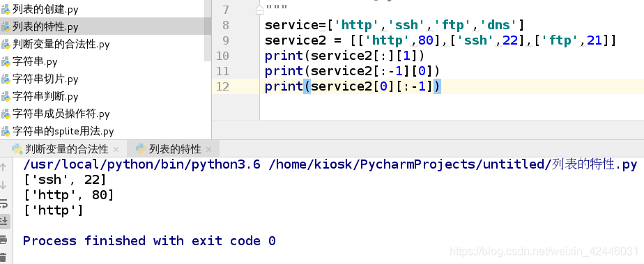Click the ['ssh', 22] output line
The height and width of the screenshot is (264, 644).
tap(65, 180)
